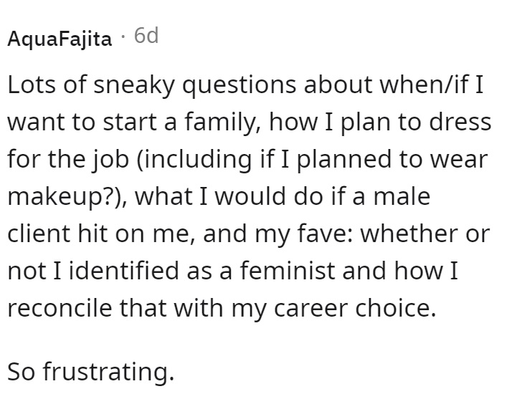
Task: Click the word "feminist" in sixth line
Action: (288, 271)
